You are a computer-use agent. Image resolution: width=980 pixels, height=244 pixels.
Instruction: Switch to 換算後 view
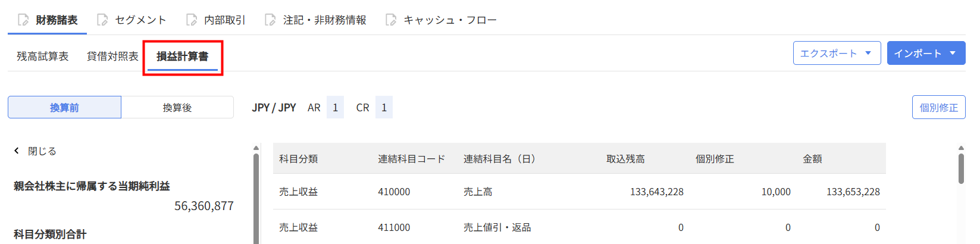coord(177,108)
